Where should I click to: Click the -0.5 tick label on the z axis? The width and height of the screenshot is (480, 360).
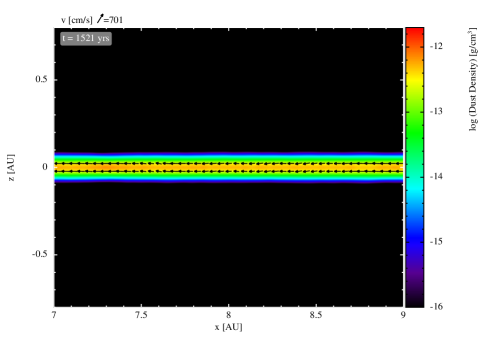point(40,254)
